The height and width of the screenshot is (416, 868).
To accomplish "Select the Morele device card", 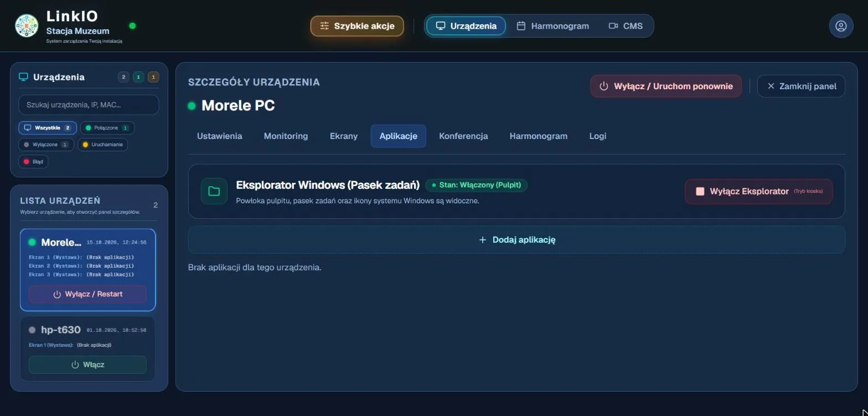I will (x=88, y=270).
